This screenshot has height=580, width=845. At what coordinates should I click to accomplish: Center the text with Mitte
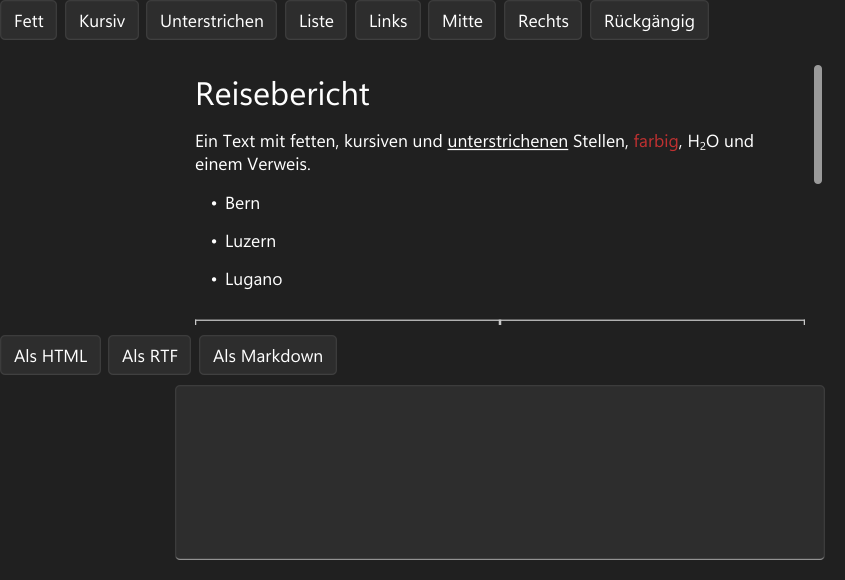[x=462, y=20]
